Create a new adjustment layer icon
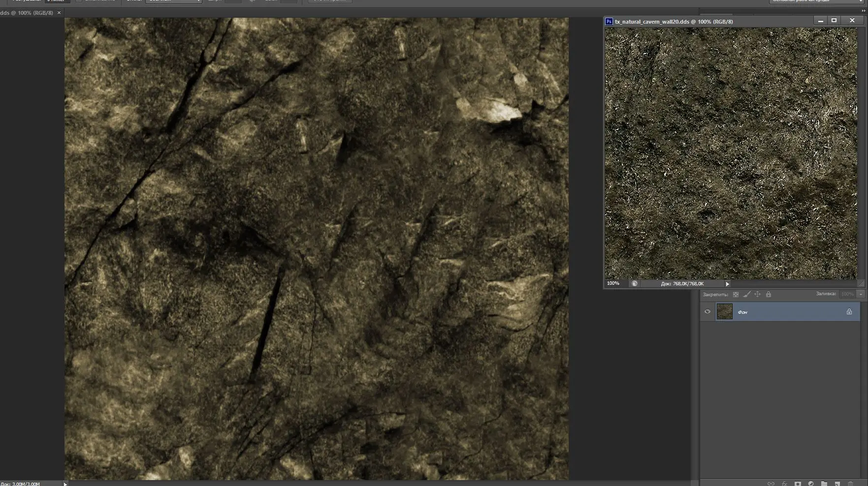This screenshot has height=486, width=868. (811, 484)
